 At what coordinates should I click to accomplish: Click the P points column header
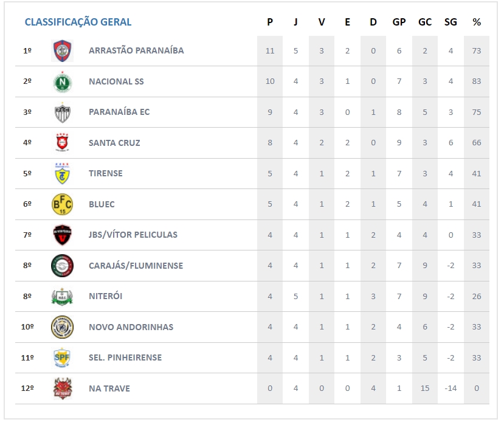coord(270,22)
